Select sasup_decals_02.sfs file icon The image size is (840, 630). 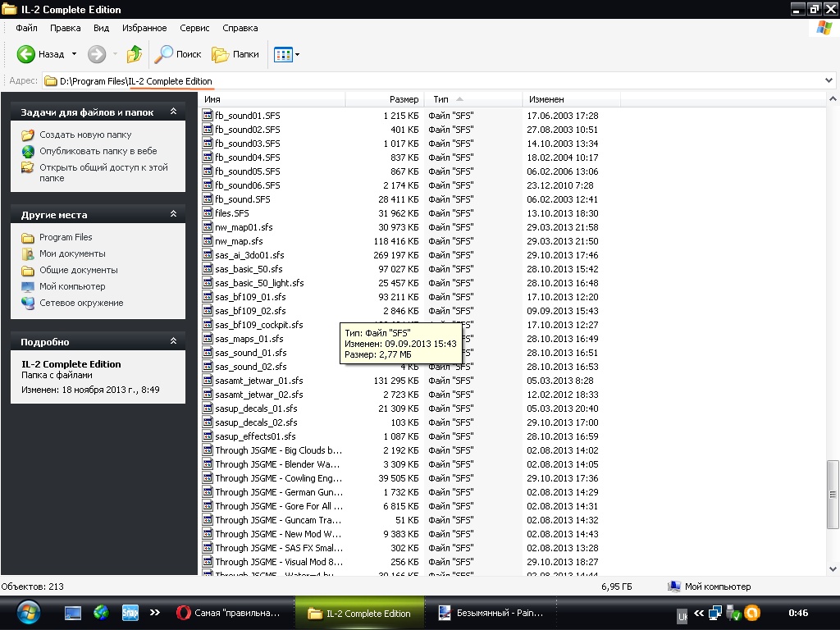pos(208,422)
